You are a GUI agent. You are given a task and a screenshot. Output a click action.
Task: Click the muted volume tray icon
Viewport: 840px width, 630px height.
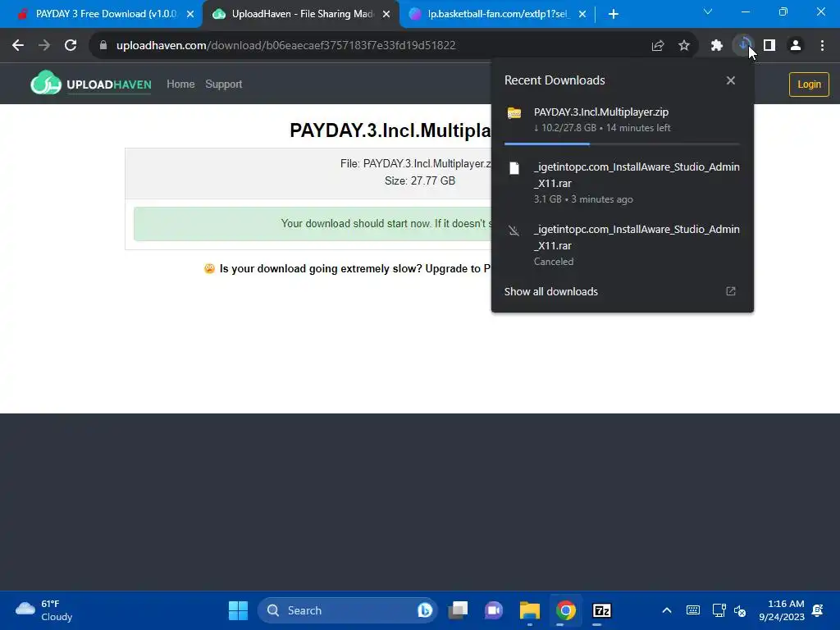pyautogui.click(x=740, y=610)
